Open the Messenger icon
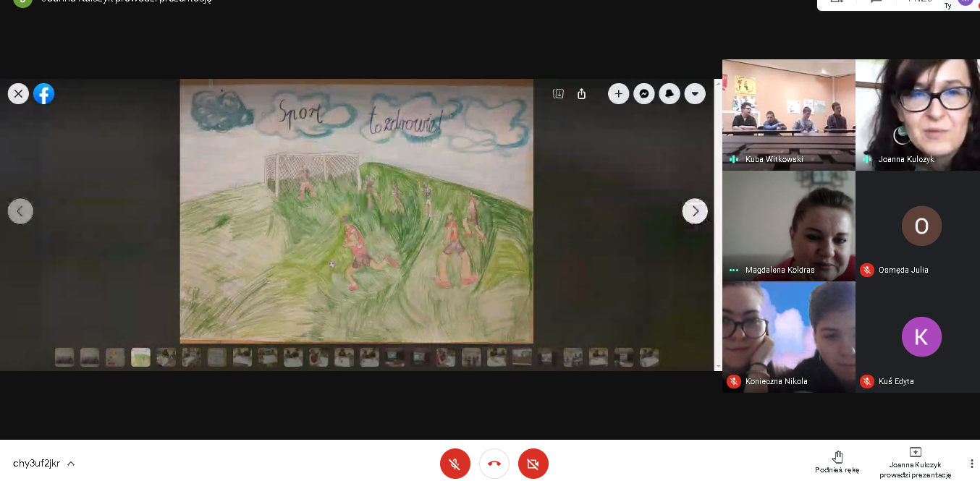Screen dimensions: 980x481 click(644, 93)
